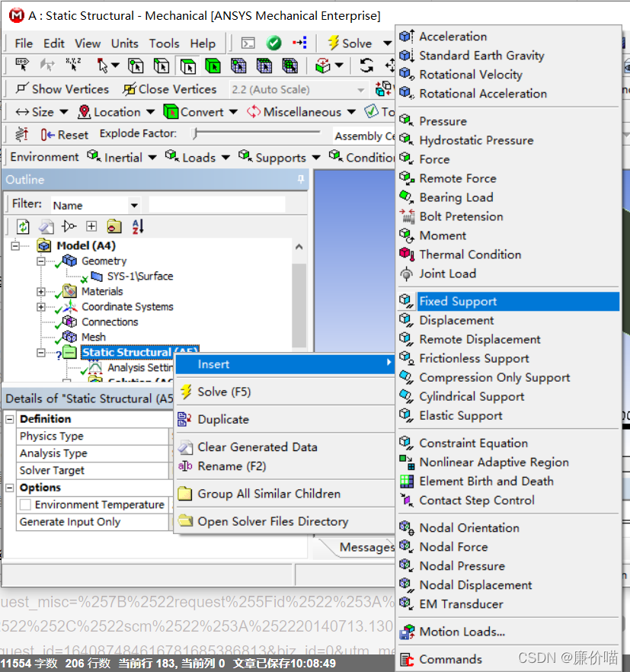Select the Mesh tree item
The width and height of the screenshot is (630, 672).
tap(94, 338)
